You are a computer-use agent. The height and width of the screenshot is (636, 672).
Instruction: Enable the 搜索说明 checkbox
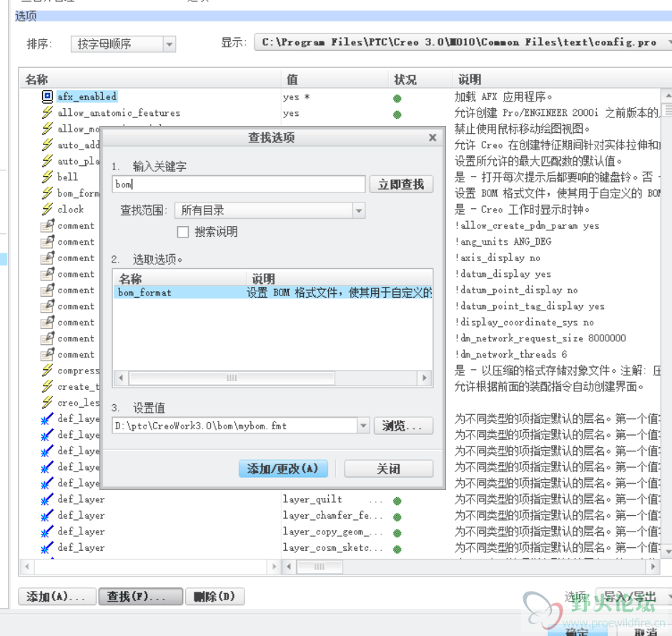pos(183,232)
